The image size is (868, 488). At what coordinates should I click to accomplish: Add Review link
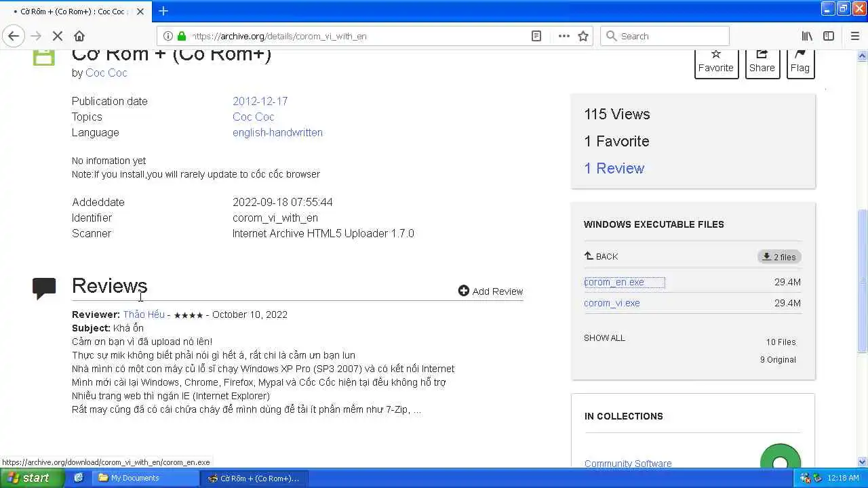pos(490,291)
